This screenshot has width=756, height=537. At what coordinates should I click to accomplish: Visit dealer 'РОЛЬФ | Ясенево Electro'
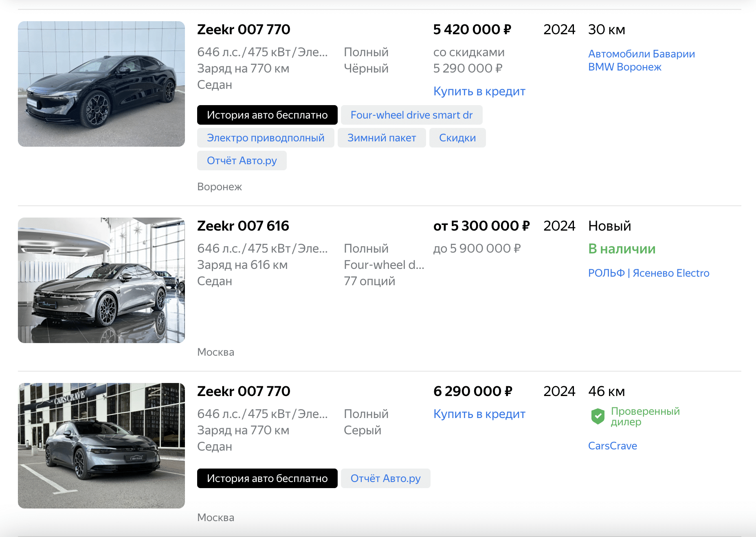pyautogui.click(x=648, y=273)
